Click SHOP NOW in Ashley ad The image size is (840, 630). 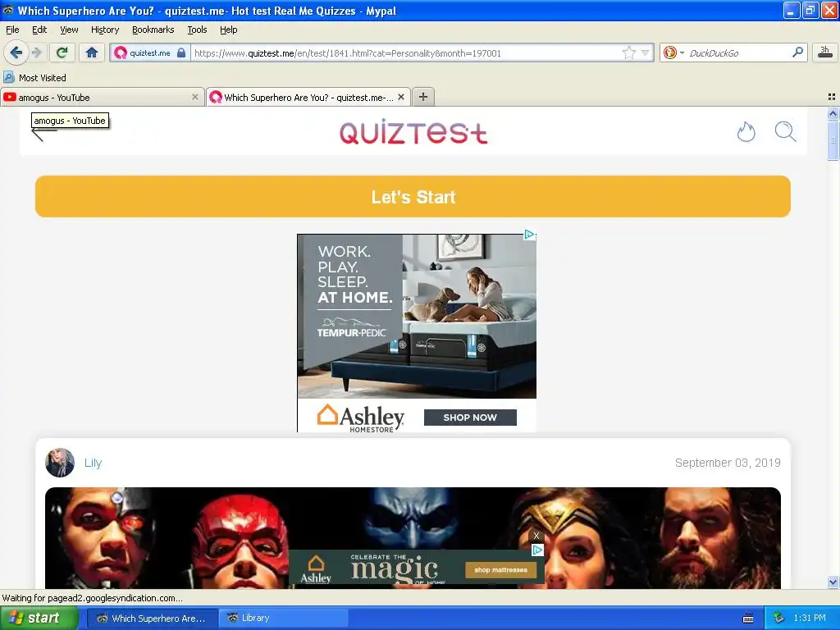click(x=470, y=418)
